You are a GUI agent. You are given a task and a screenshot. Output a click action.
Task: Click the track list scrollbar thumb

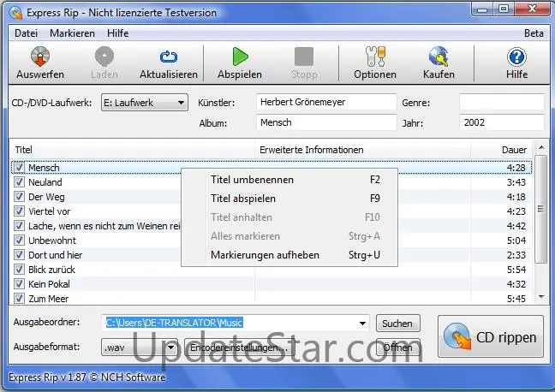pos(540,209)
